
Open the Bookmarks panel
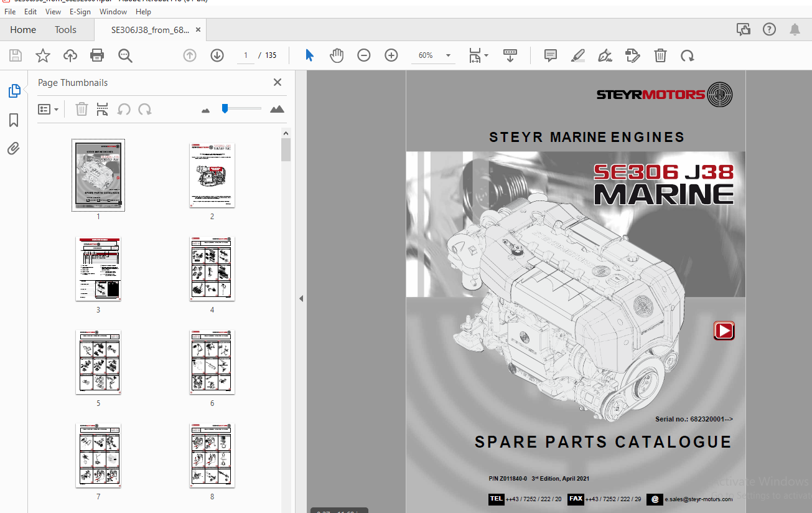coord(14,120)
